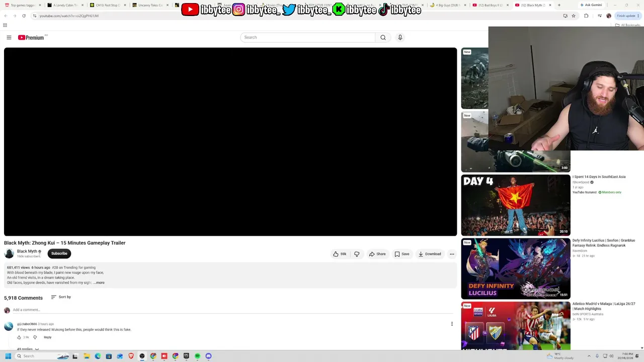The width and height of the screenshot is (644, 362).
Task: Open the notification bell in system tray
Action: (637, 356)
